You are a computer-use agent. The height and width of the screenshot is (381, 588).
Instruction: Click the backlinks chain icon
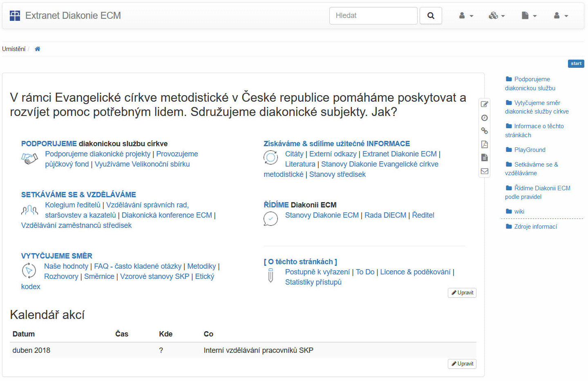[x=484, y=131]
